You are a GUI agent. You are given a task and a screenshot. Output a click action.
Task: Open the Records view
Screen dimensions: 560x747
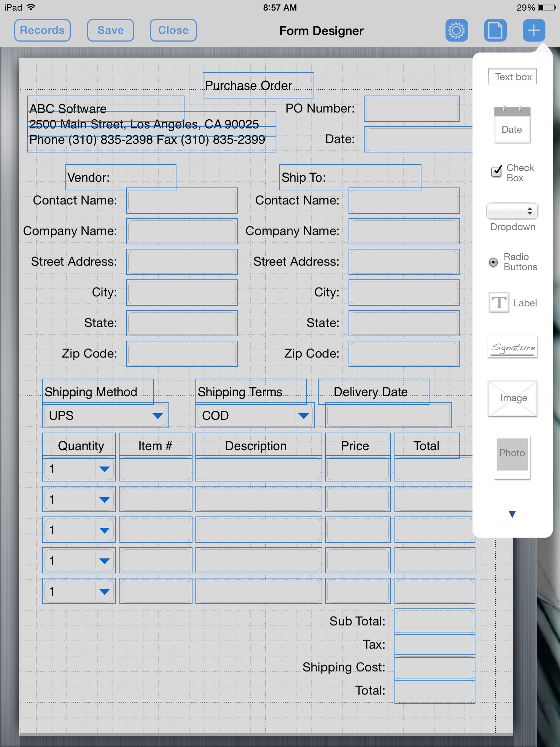[x=42, y=30]
